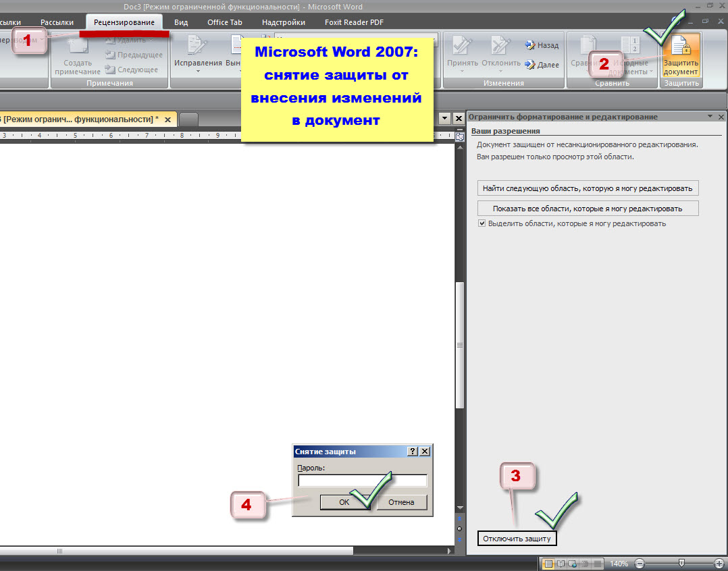Screen dimensions: 728x571
Task: Click the horizontal scrollbar thumb
Action: 176,551
